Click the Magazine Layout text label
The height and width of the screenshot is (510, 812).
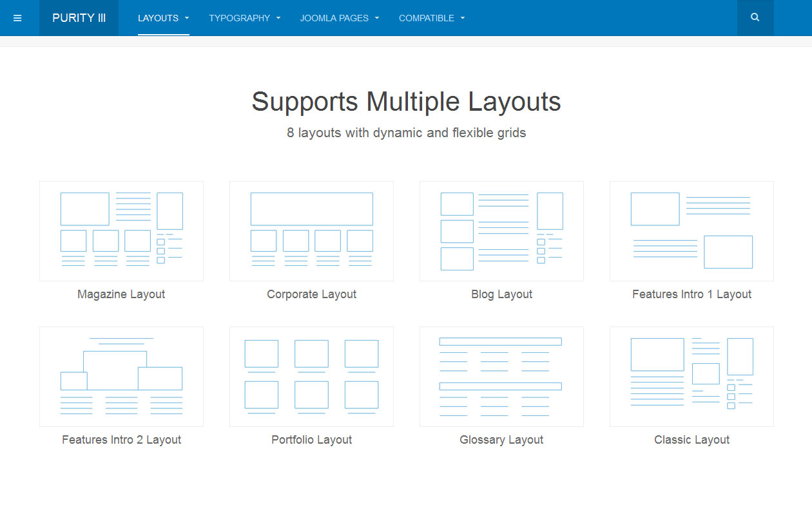pyautogui.click(x=121, y=294)
